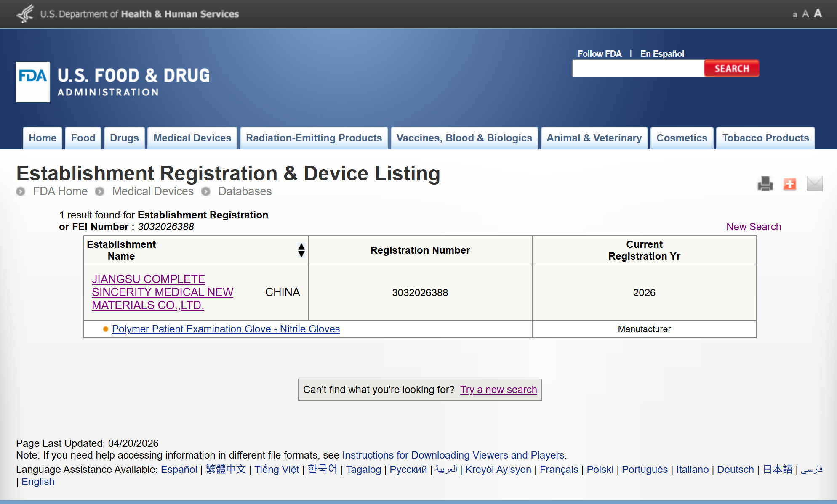This screenshot has height=504, width=837.
Task: Select 日本語 language assistance
Action: [778, 470]
